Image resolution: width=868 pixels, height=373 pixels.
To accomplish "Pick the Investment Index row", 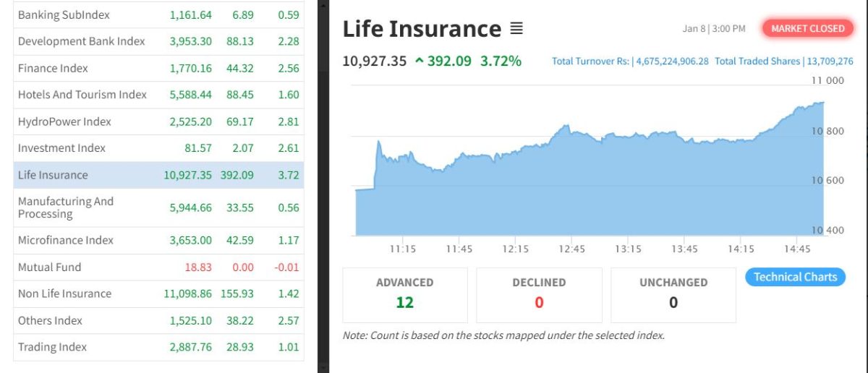I will 61,148.
